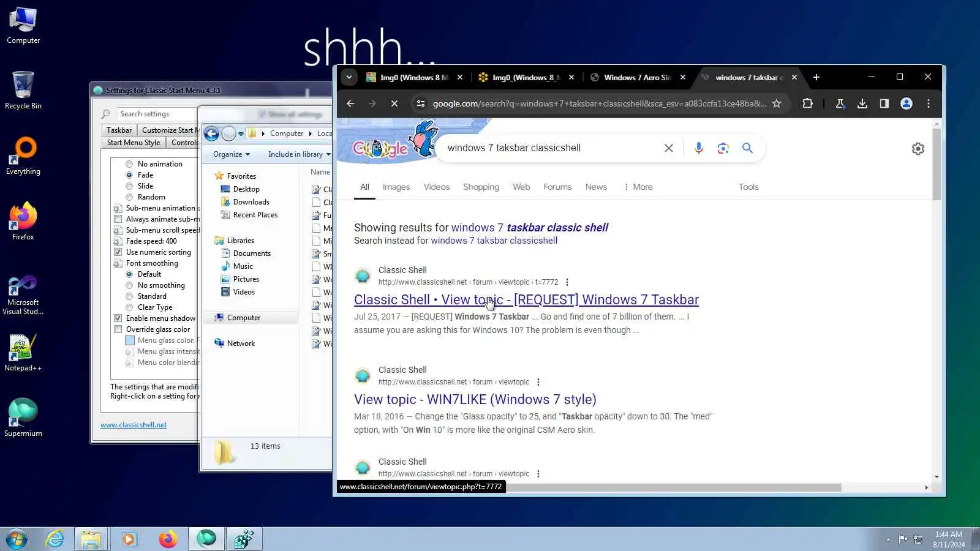Clear the Google search box
This screenshot has height=551, width=980.
(669, 148)
